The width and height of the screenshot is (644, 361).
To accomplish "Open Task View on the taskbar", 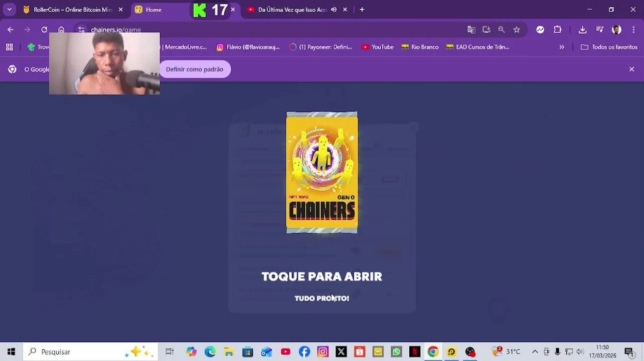I will click(x=170, y=351).
